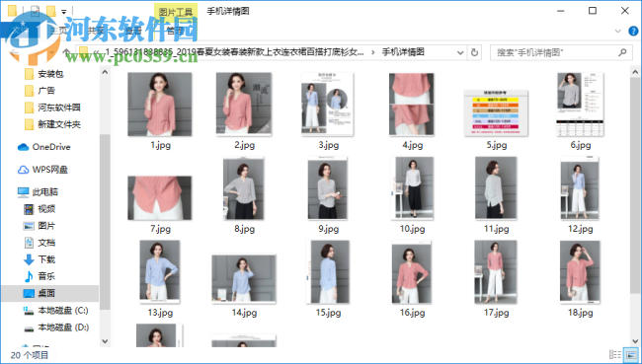Click the 音乐 note icon

(29, 276)
